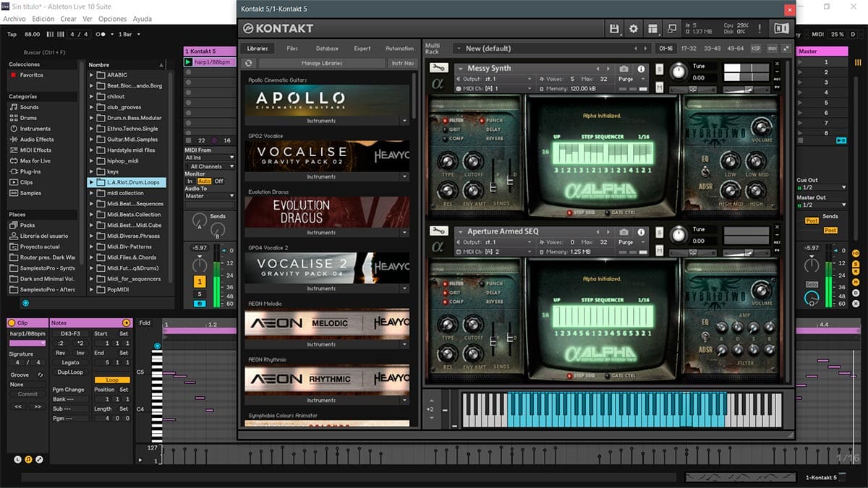
Task: Mute the Messy Synth instrument
Action: click(660, 87)
